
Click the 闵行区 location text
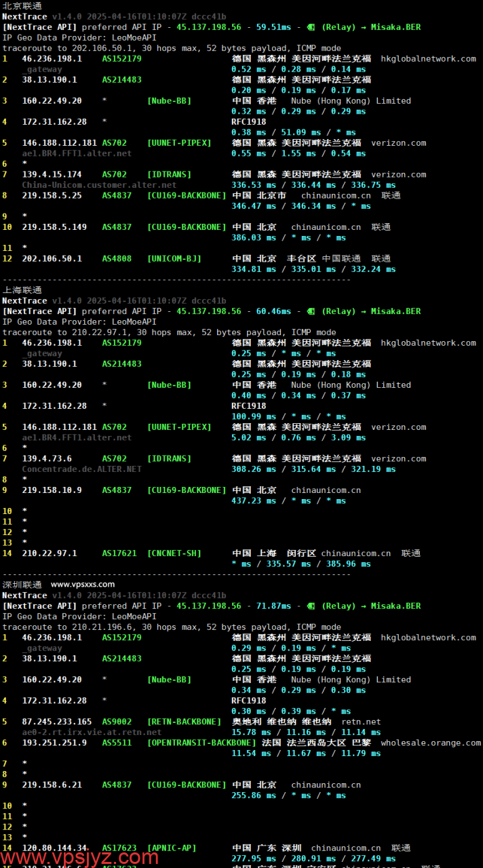click(x=301, y=553)
